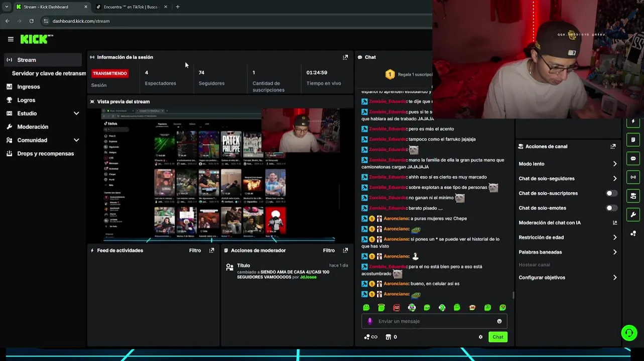Click the stream preview video thumbnail
Image resolution: width=644 pixels, height=361 pixels.
pos(220,175)
